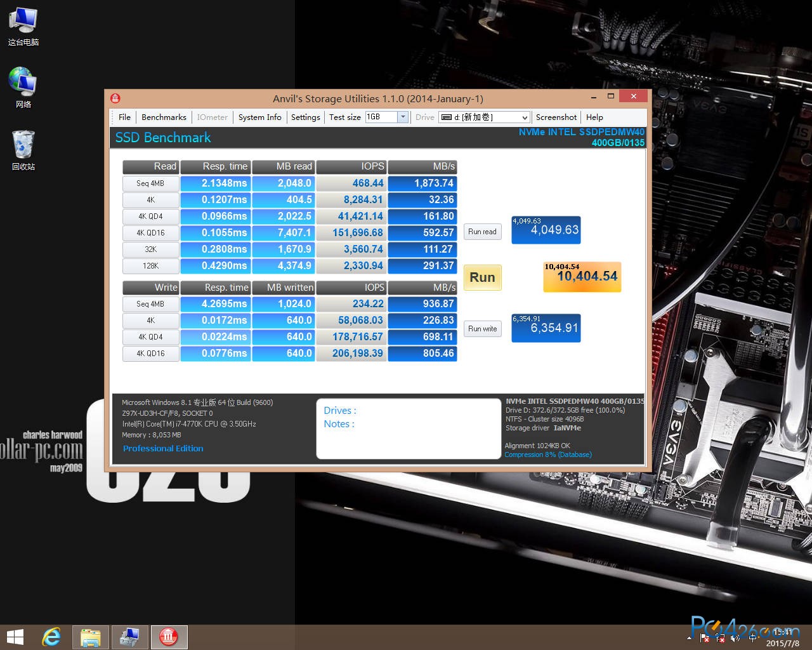Click the Anvil's red app icon in title bar
The width and height of the screenshot is (812, 650).
115,98
